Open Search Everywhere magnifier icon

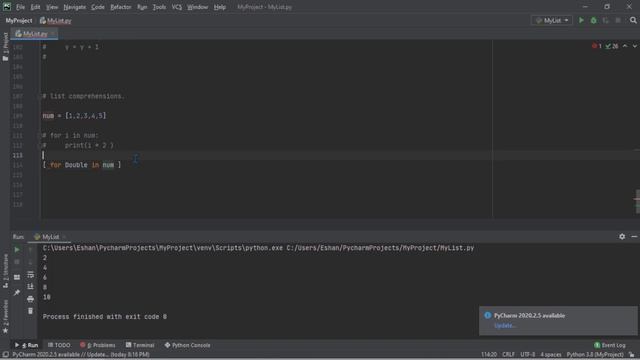(x=633, y=20)
